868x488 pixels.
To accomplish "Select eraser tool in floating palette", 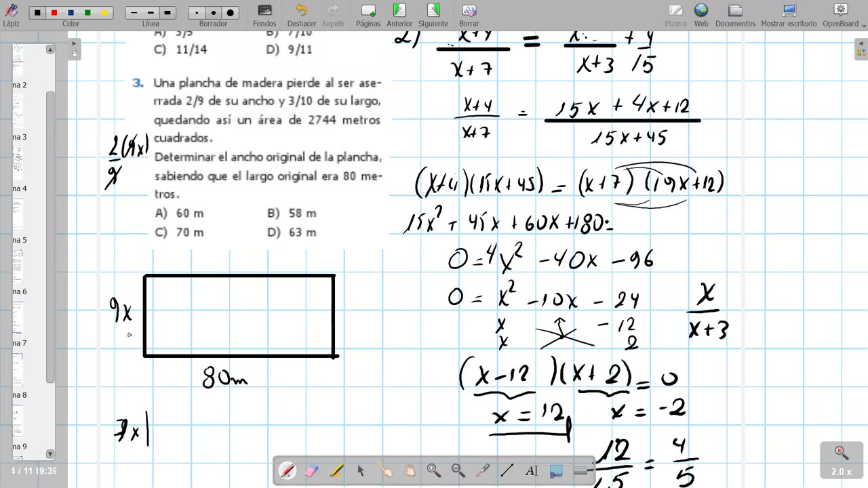I will [x=312, y=470].
